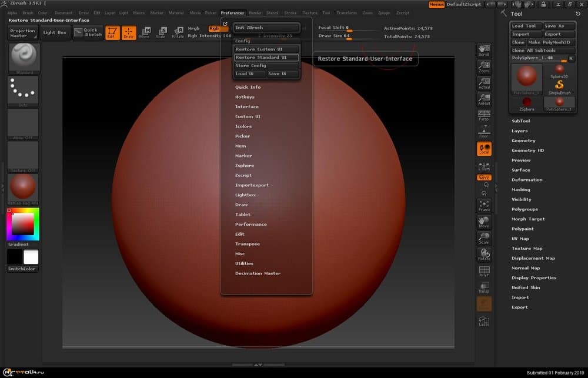Image resolution: width=588 pixels, height=378 pixels.
Task: Expand Decimation Master section
Action: point(258,273)
